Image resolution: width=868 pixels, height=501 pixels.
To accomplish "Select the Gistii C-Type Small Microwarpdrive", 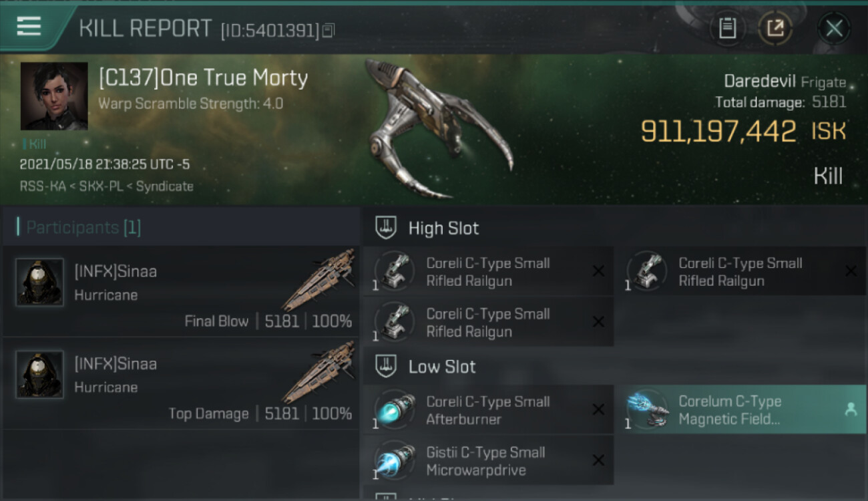I will pyautogui.click(x=489, y=461).
